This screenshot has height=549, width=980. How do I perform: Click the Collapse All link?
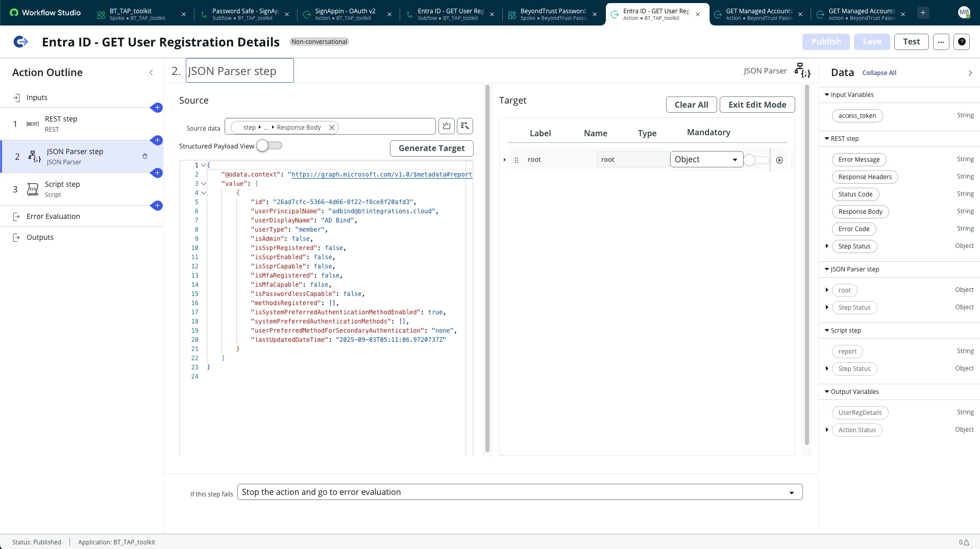(x=879, y=73)
